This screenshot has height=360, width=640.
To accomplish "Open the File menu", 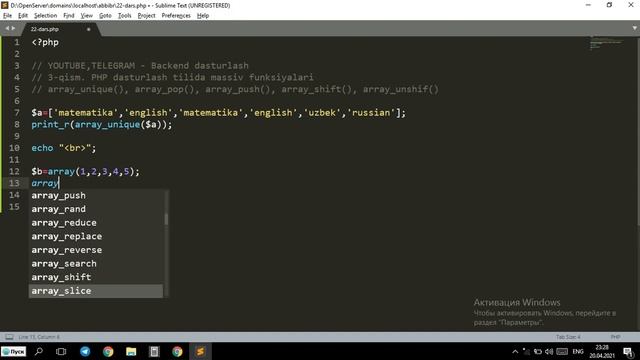I will (7, 16).
